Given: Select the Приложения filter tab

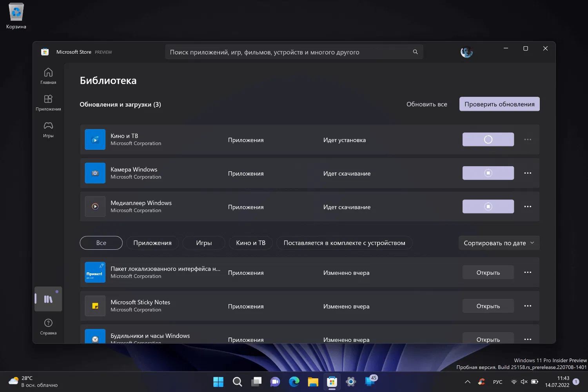Looking at the screenshot, I should tap(152, 243).
